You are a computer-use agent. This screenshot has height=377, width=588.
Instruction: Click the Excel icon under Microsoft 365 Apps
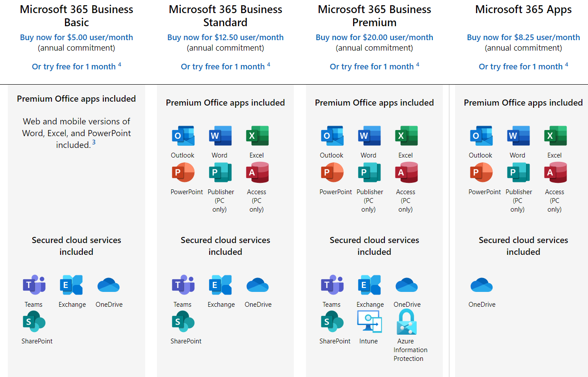[555, 136]
